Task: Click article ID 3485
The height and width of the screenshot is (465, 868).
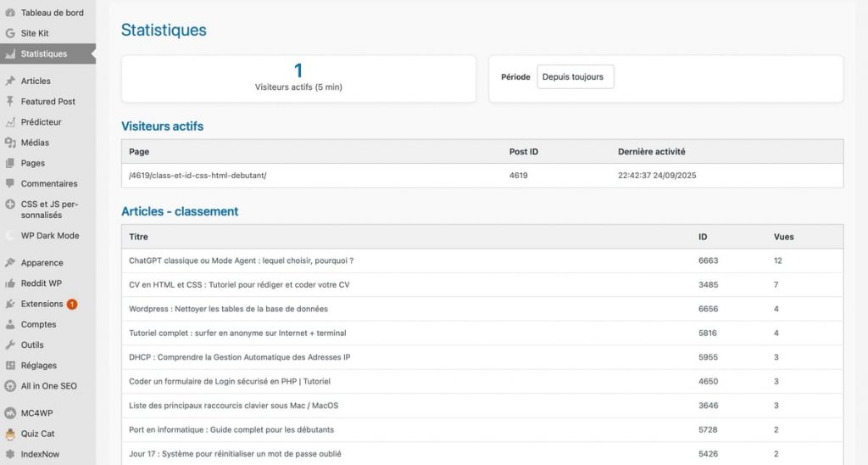Action: pos(708,285)
